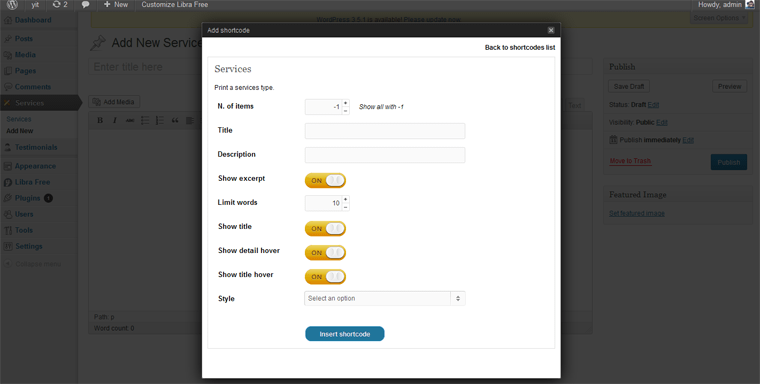Image resolution: width=760 pixels, height=384 pixels.
Task: Open the Style select dropdown
Action: [x=385, y=298]
